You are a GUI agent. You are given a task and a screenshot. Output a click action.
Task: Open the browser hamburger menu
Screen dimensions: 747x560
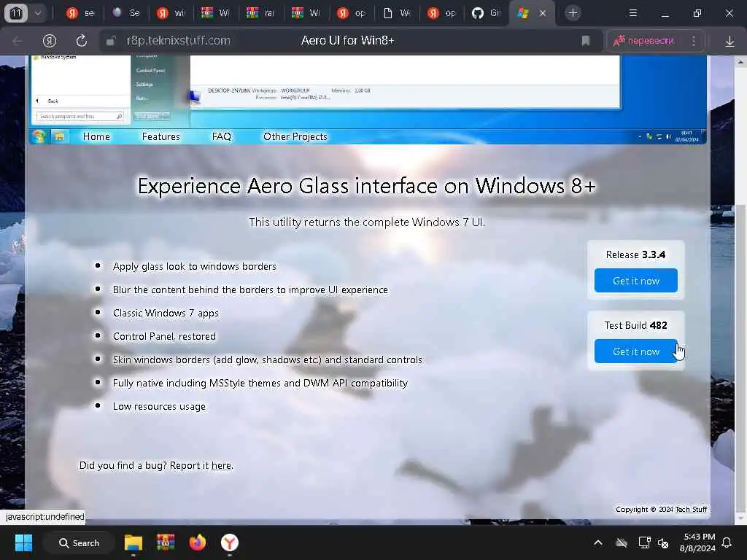pos(633,13)
